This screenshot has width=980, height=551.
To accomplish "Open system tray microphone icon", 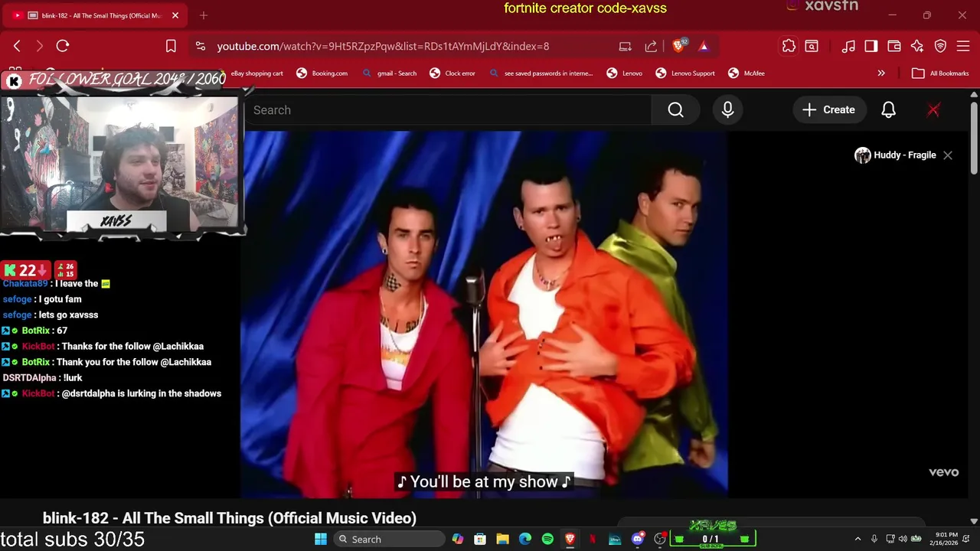I will [x=874, y=540].
